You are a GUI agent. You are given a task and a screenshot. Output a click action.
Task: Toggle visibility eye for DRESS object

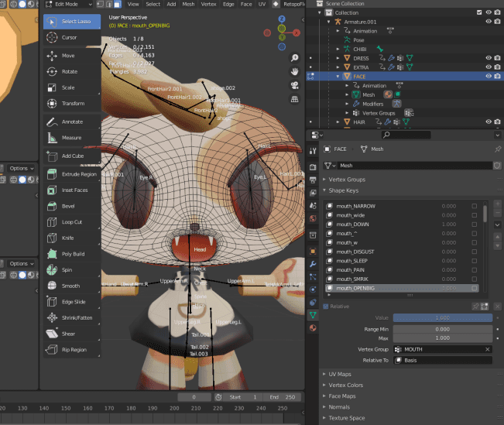click(489, 58)
